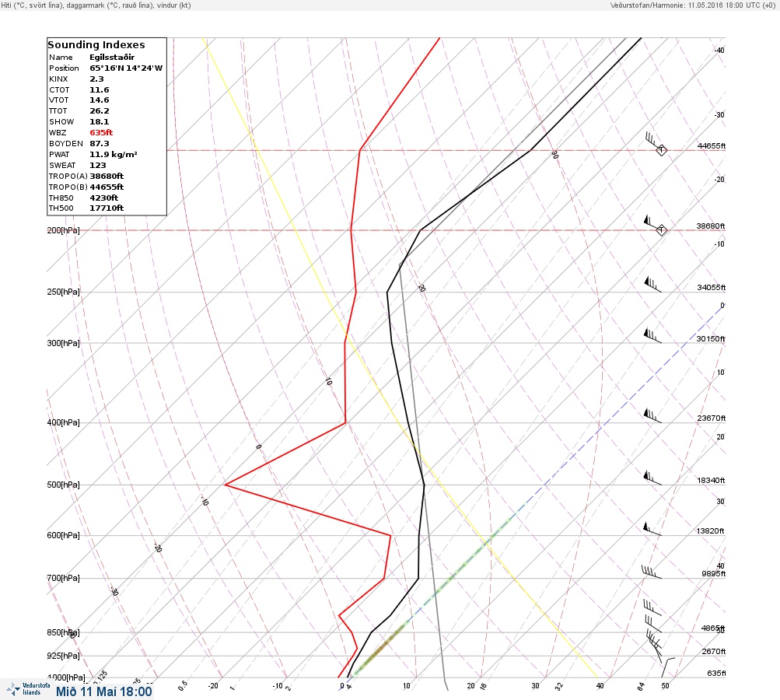Click the position value 65°16'N 14°24'W

[x=126, y=68]
